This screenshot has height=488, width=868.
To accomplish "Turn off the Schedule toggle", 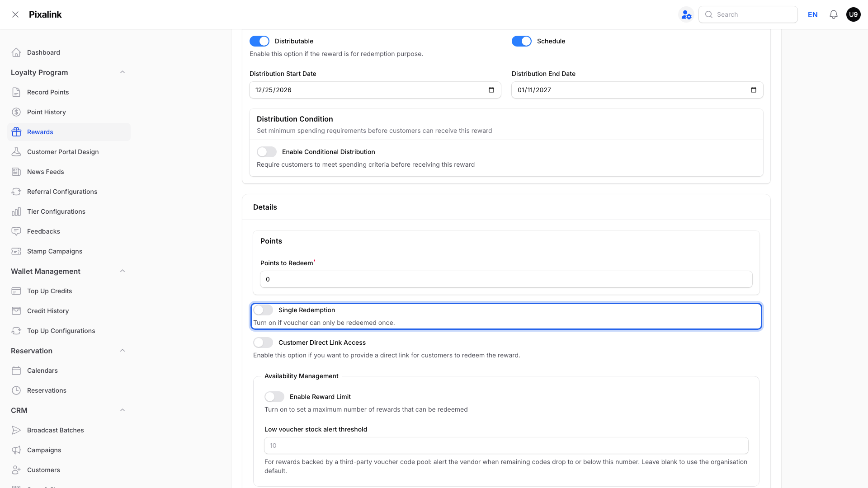I will [x=522, y=41].
